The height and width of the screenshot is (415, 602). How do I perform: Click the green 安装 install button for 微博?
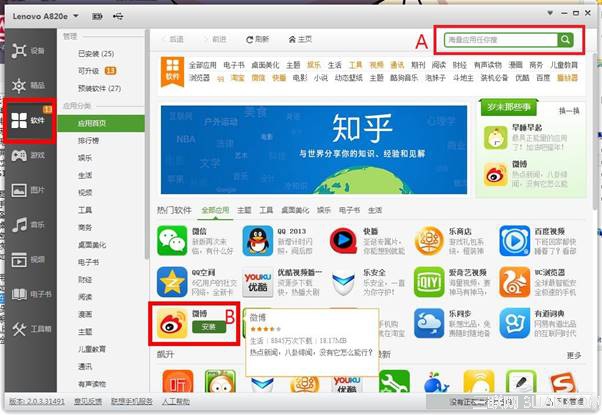209,327
